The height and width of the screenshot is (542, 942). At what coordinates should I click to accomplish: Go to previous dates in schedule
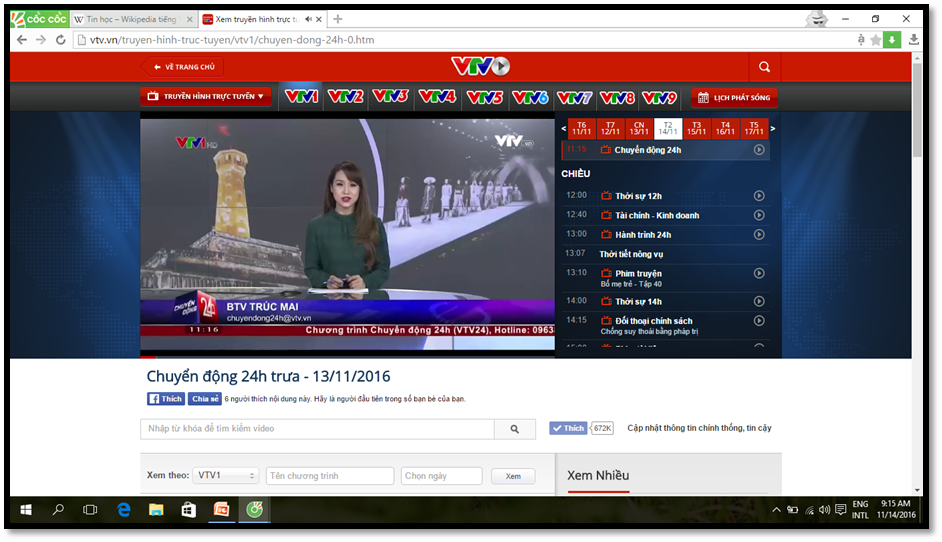(x=564, y=128)
